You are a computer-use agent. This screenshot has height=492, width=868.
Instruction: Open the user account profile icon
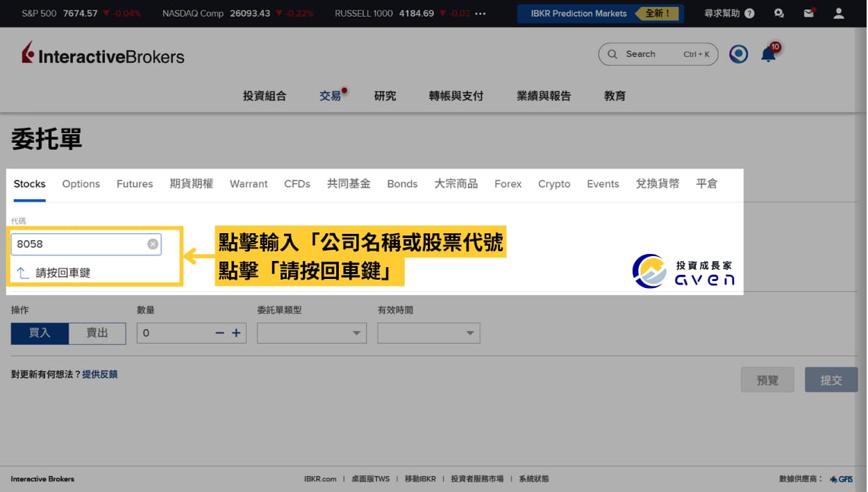(839, 13)
